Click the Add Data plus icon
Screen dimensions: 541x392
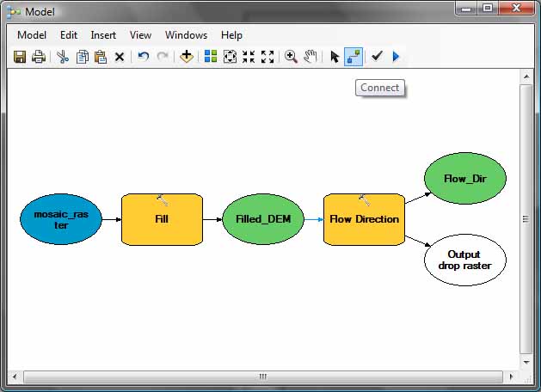click(x=186, y=57)
